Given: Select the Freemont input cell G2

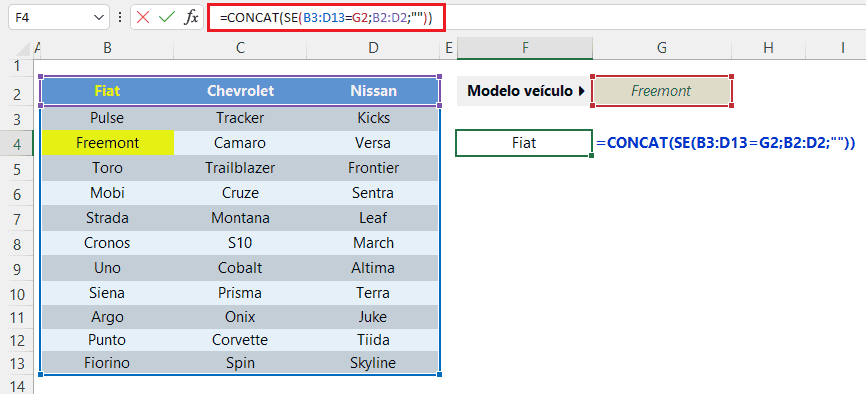Looking at the screenshot, I should (662, 91).
